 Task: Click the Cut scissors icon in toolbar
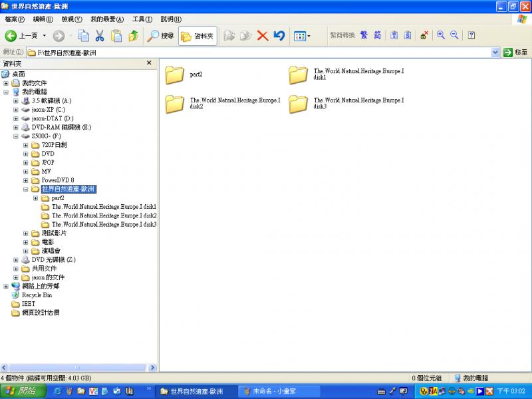[x=100, y=35]
